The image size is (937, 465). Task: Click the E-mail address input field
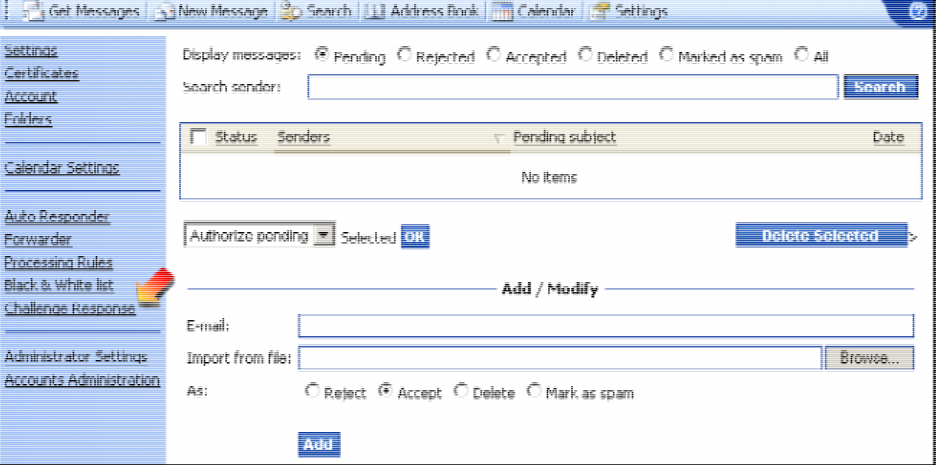pos(606,326)
